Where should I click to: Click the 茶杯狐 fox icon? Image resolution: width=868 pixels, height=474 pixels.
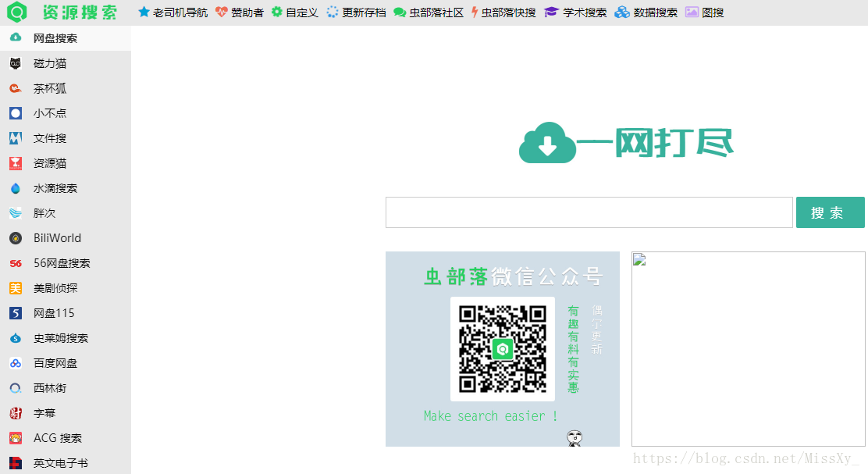(16, 88)
